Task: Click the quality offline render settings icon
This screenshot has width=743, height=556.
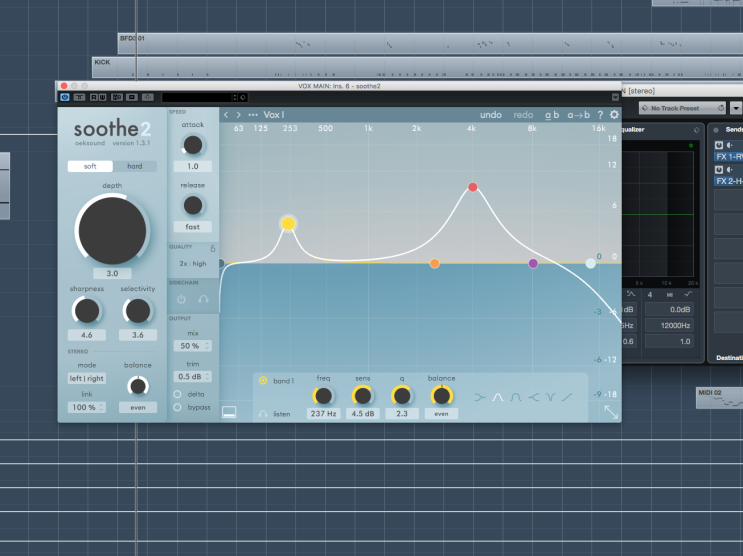Action: (x=213, y=248)
